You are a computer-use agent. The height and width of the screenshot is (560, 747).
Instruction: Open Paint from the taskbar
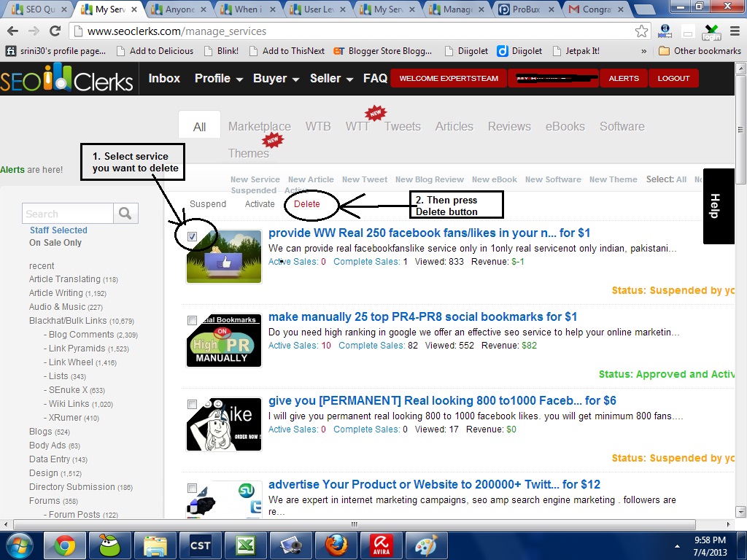[x=426, y=545]
